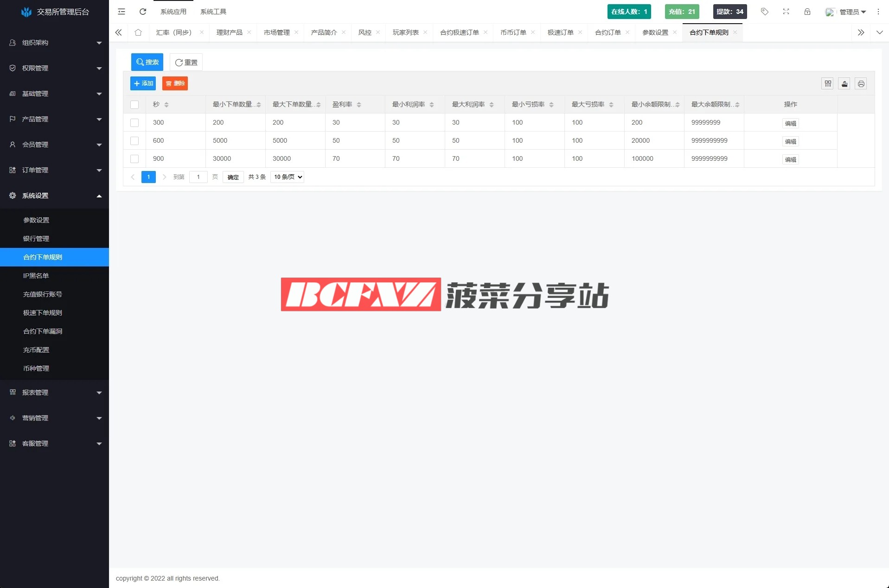Click the sidebar collapse menu icon

(x=122, y=12)
